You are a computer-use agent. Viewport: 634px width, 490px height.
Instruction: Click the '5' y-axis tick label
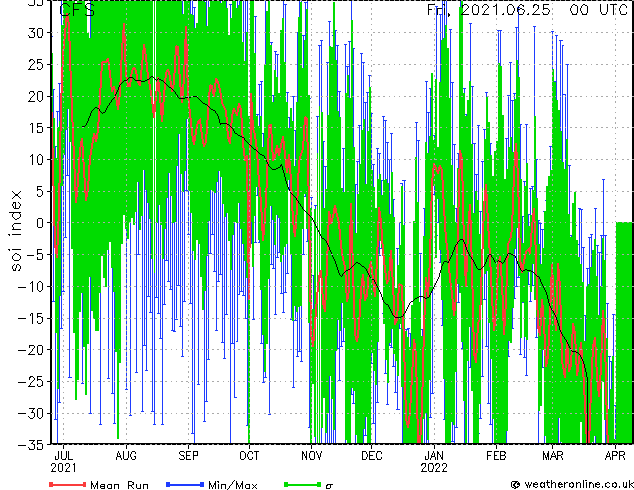(x=39, y=191)
